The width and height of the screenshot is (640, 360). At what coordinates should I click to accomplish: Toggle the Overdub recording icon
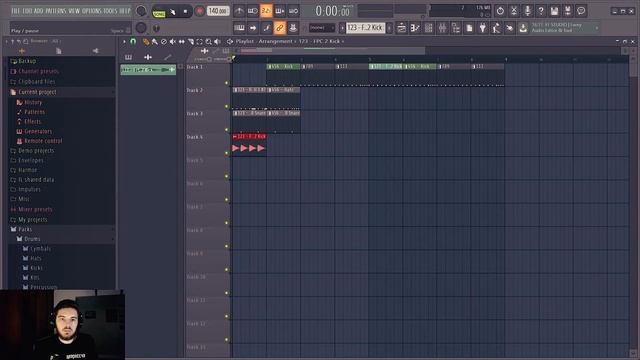[280, 11]
